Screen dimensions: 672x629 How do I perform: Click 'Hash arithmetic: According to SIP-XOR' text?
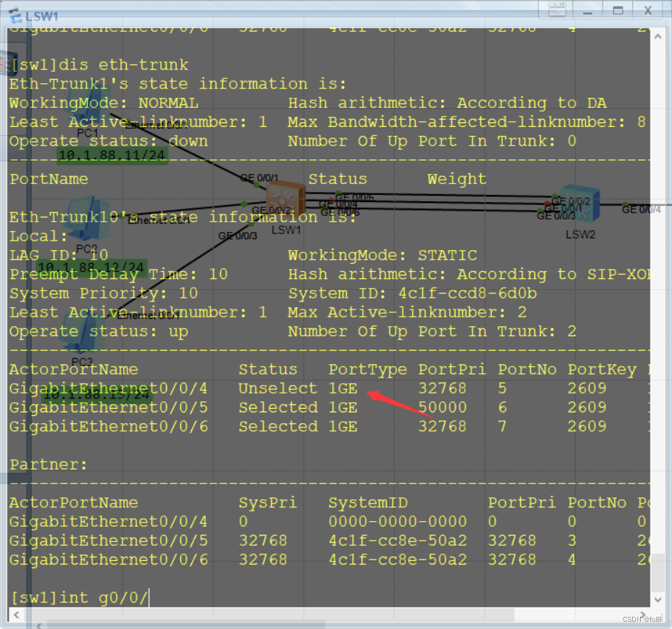coord(469,274)
